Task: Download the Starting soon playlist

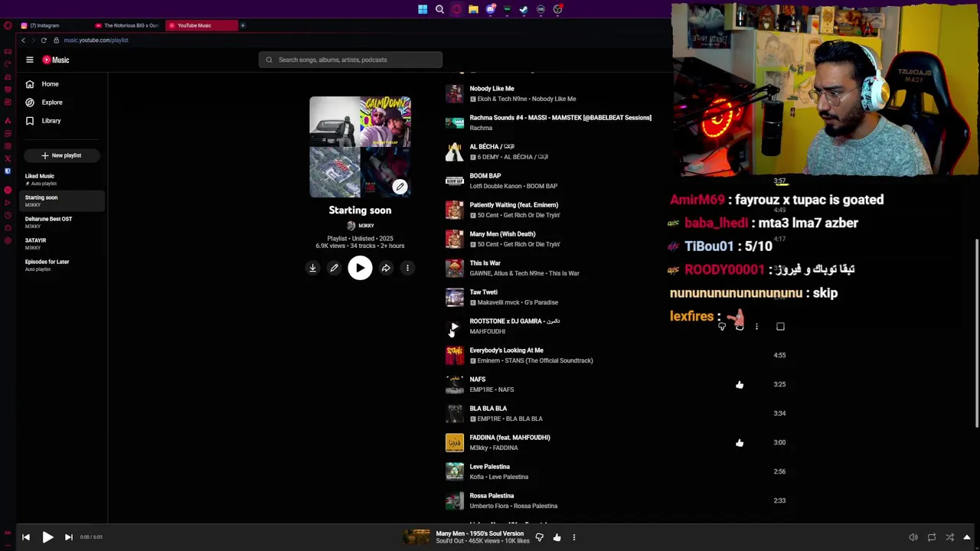Action: click(x=312, y=268)
